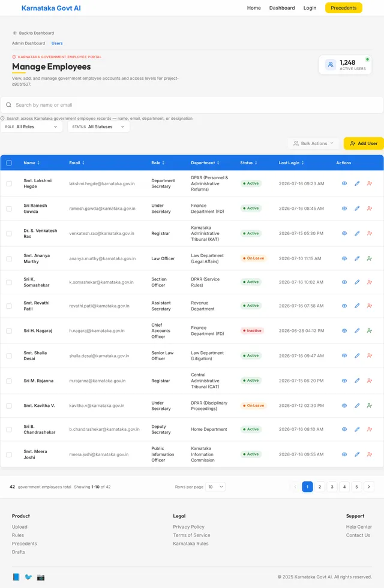Activate user Smt. Kavitha V.
The height and width of the screenshot is (588, 384).
pos(370,405)
